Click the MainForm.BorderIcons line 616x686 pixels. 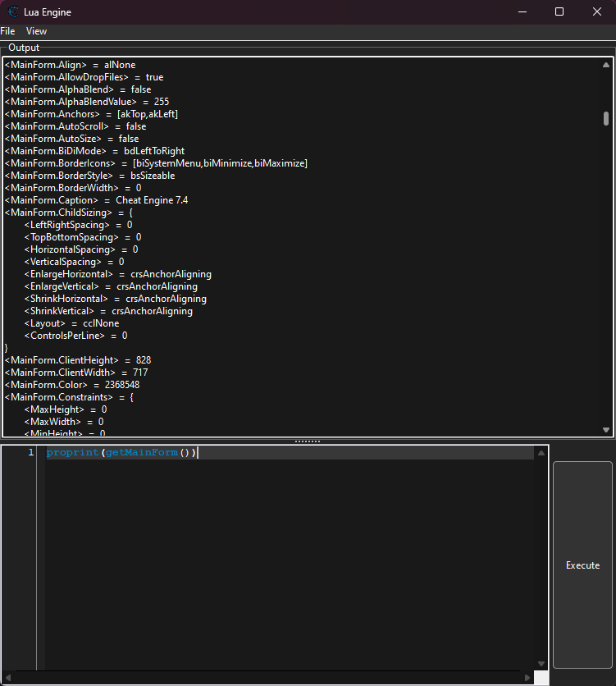tap(156, 163)
